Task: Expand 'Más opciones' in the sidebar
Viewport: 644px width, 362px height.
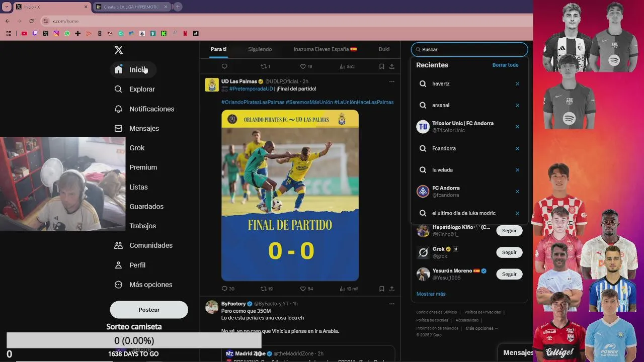Action: coord(143,285)
